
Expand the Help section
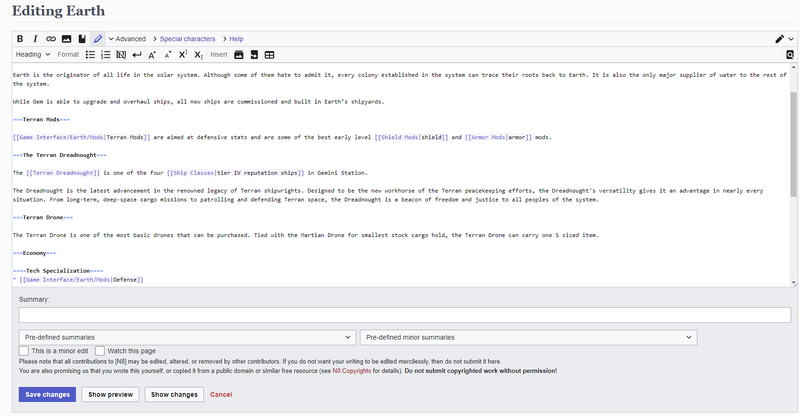(233, 39)
